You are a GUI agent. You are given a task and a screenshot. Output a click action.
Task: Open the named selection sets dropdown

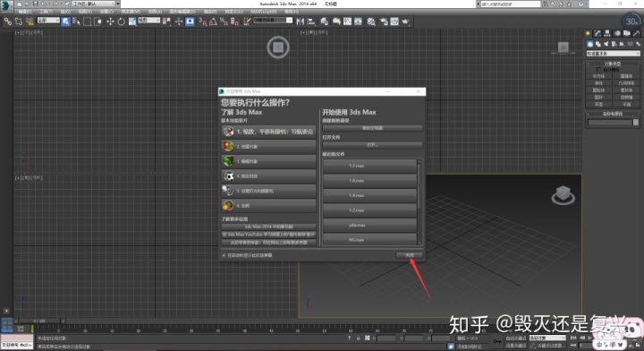[273, 20]
